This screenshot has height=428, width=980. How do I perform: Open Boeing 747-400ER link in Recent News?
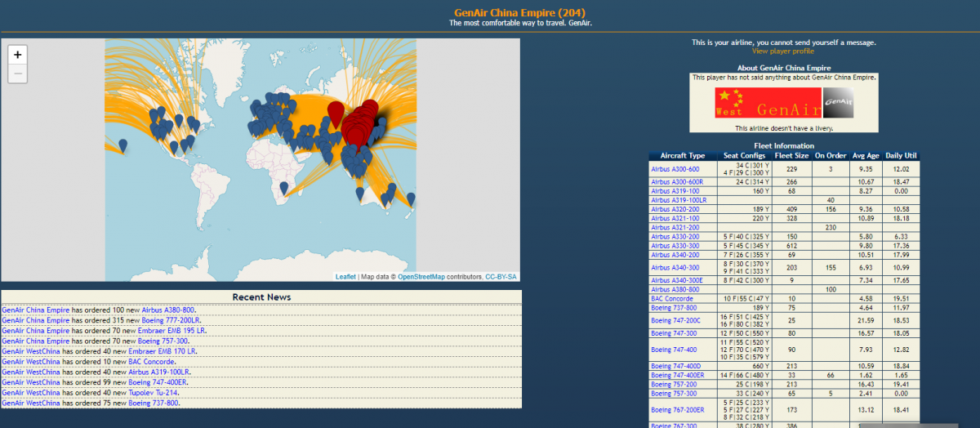coord(158,382)
